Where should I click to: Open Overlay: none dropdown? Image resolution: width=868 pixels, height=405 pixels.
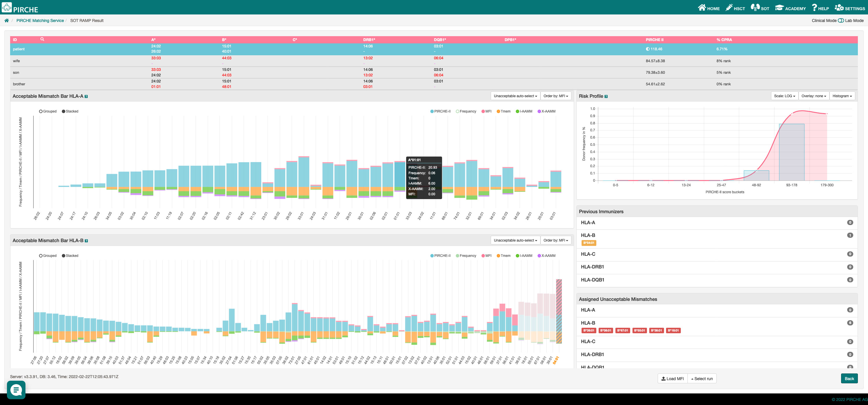(814, 96)
